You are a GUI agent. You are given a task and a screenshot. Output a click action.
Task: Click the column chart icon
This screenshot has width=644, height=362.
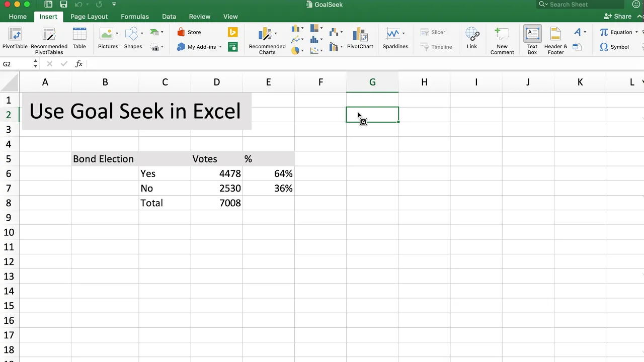[x=296, y=29]
